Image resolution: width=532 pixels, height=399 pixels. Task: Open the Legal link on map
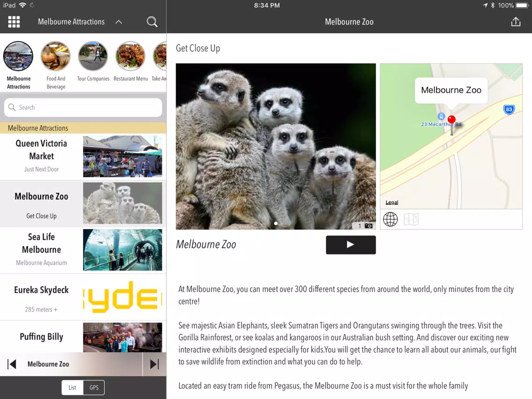tap(392, 202)
